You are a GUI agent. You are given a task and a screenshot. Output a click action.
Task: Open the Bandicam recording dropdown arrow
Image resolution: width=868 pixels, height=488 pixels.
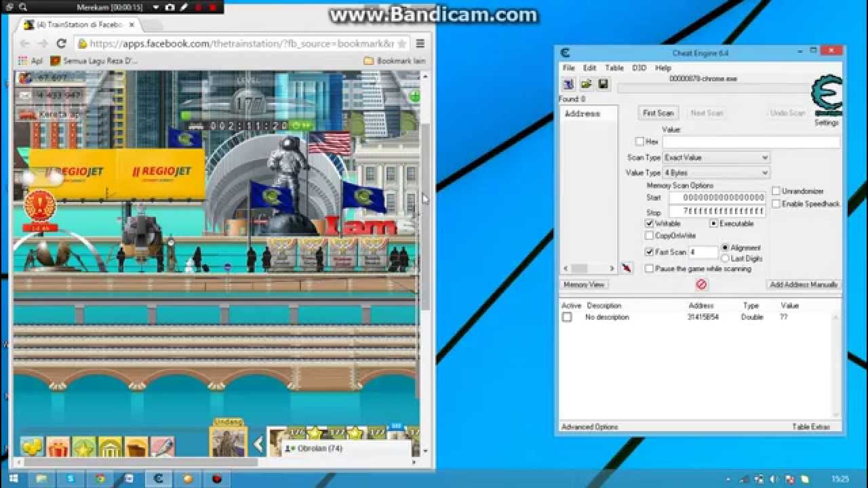click(155, 7)
